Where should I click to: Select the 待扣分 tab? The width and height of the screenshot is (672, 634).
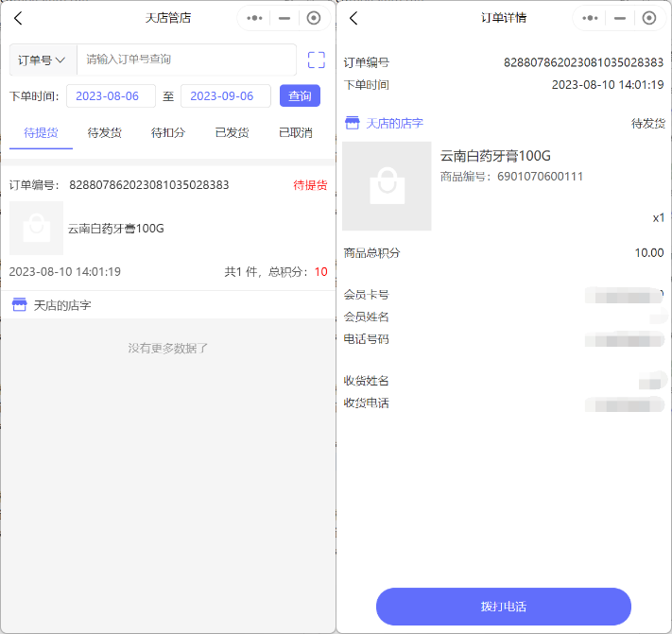coord(168,133)
